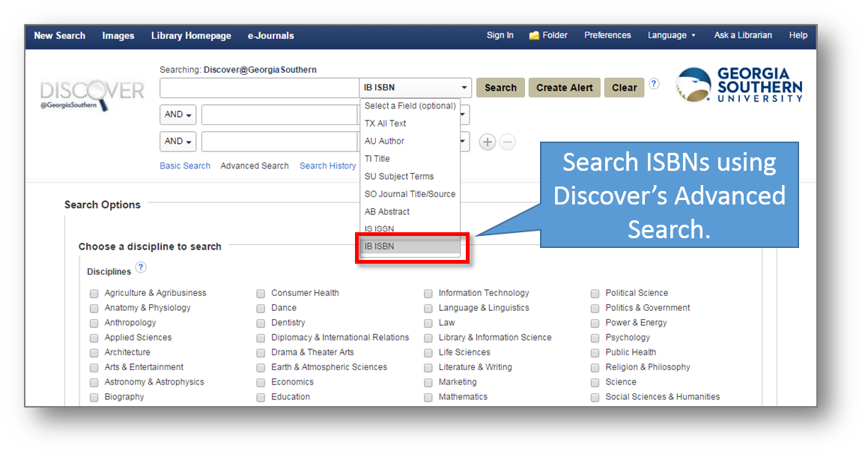
Task: Check Economics discipline
Action: click(261, 383)
